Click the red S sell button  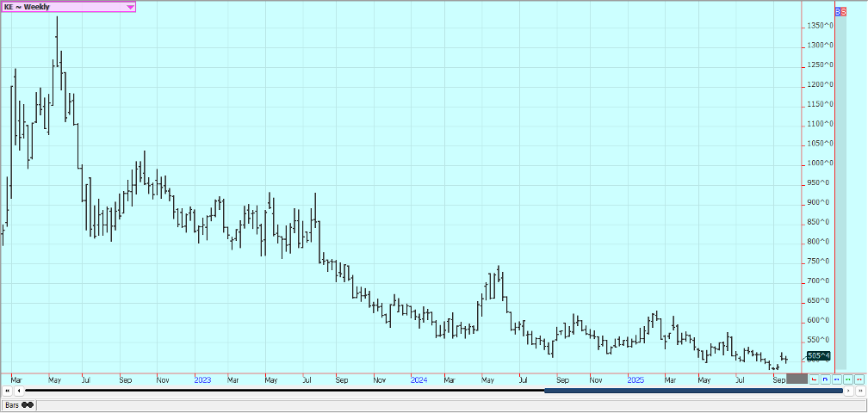(x=844, y=10)
